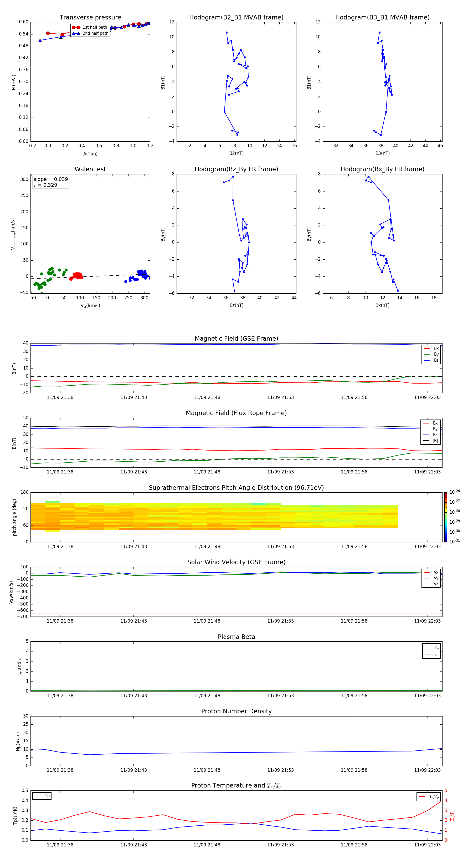
Task: Click the 'Proton Number Density' title
Action: 236,711
